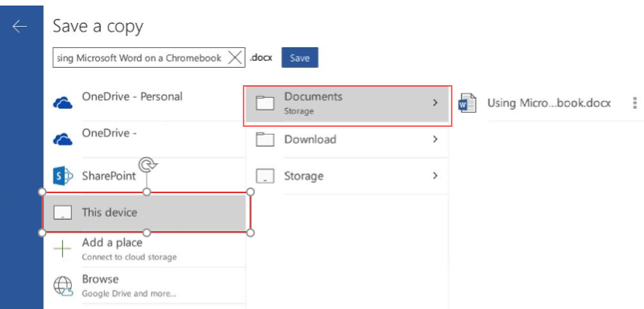This screenshot has width=644, height=309.
Task: Click the green Add a place plus icon
Action: pos(62,249)
